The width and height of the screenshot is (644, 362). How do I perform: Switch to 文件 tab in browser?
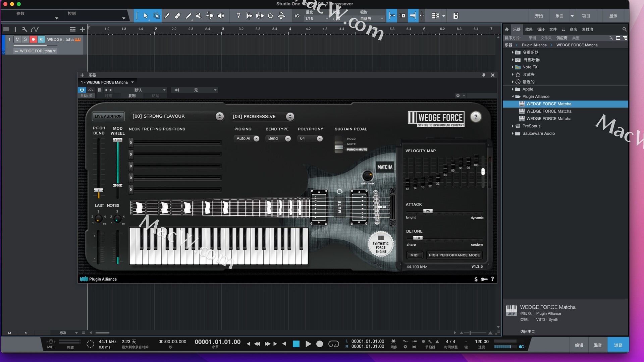tap(553, 29)
